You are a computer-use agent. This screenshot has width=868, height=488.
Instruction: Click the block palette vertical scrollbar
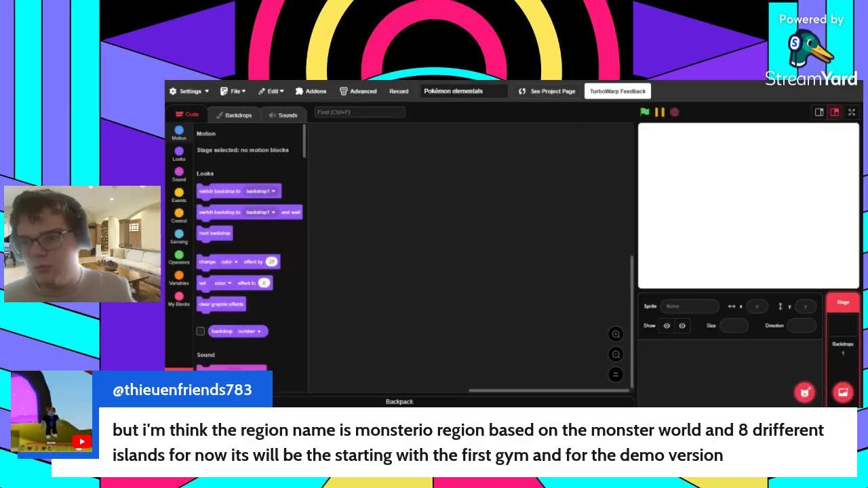click(304, 141)
